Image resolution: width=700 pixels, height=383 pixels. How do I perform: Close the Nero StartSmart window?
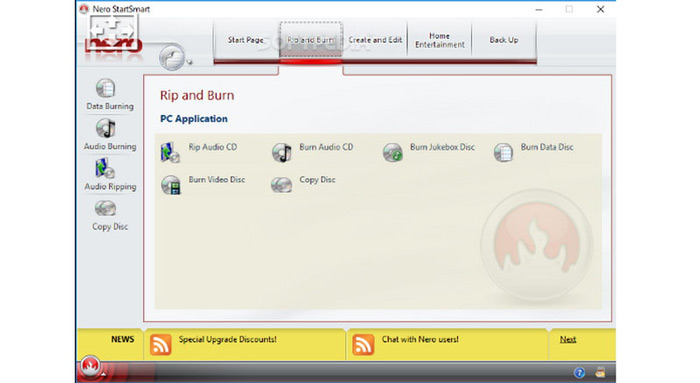click(x=600, y=9)
